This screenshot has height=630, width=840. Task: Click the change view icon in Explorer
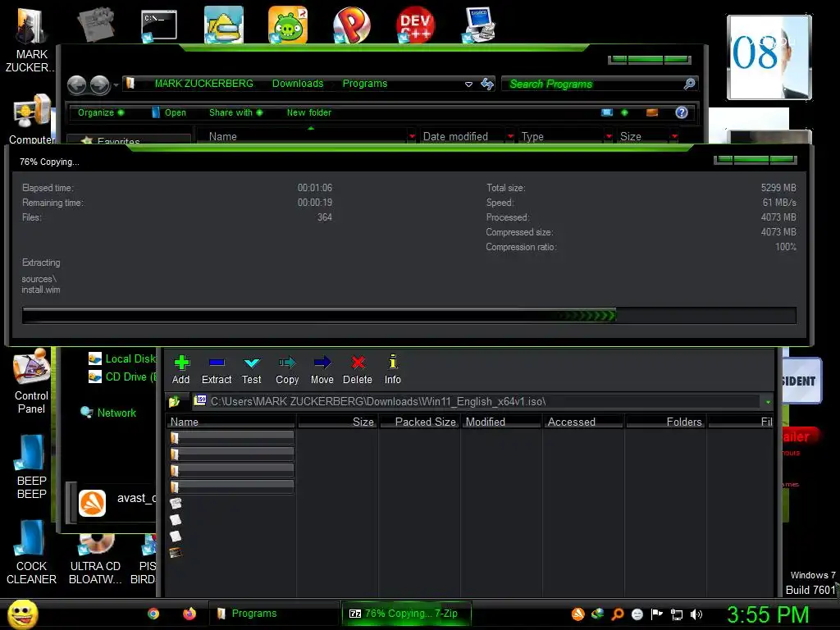(x=607, y=112)
